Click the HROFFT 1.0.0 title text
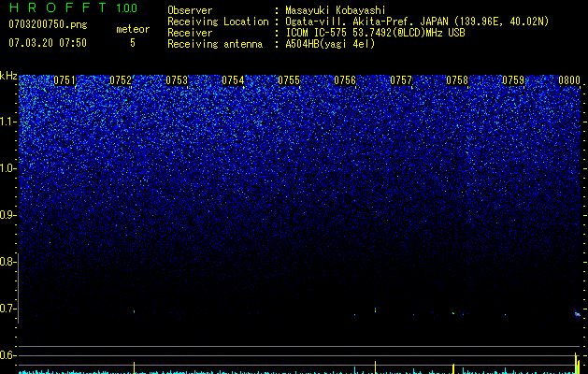 pyautogui.click(x=74, y=7)
